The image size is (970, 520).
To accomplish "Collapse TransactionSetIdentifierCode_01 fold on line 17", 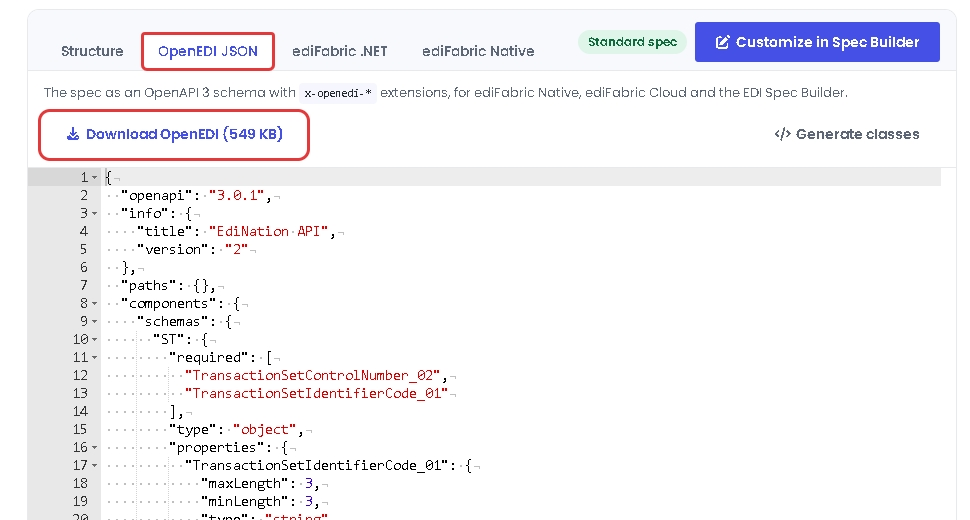I will coord(95,466).
